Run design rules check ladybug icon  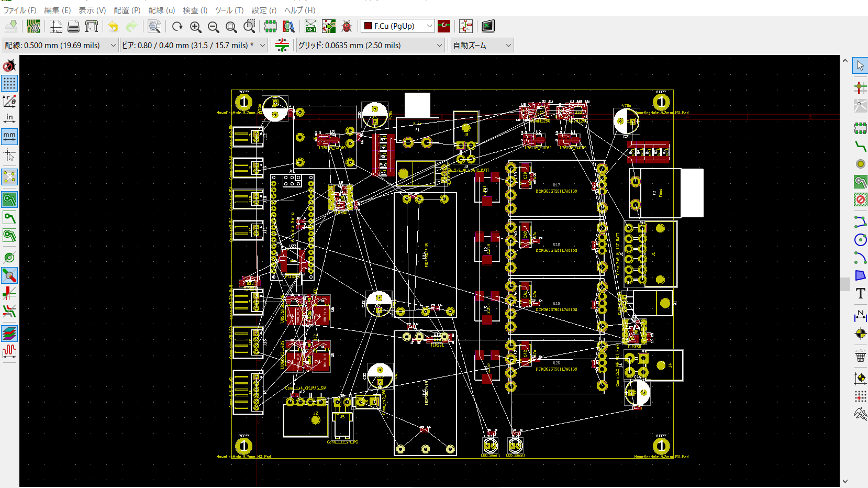pyautogui.click(x=347, y=26)
